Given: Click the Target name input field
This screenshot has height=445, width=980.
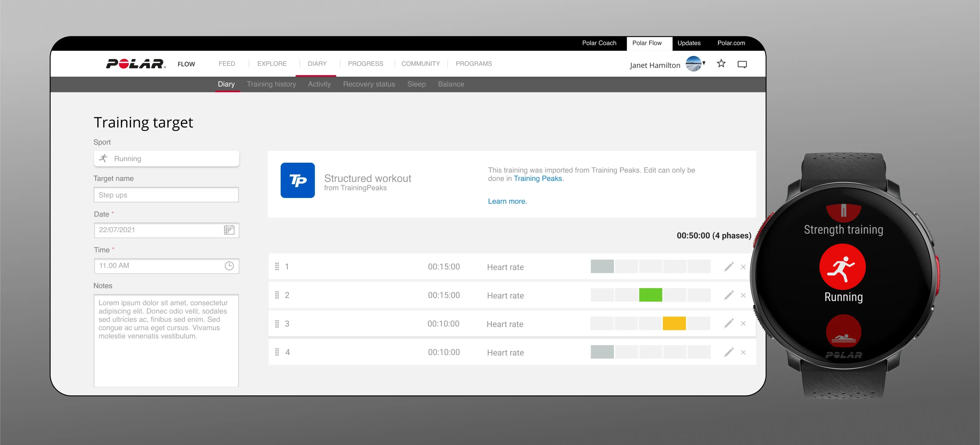Looking at the screenshot, I should [166, 195].
